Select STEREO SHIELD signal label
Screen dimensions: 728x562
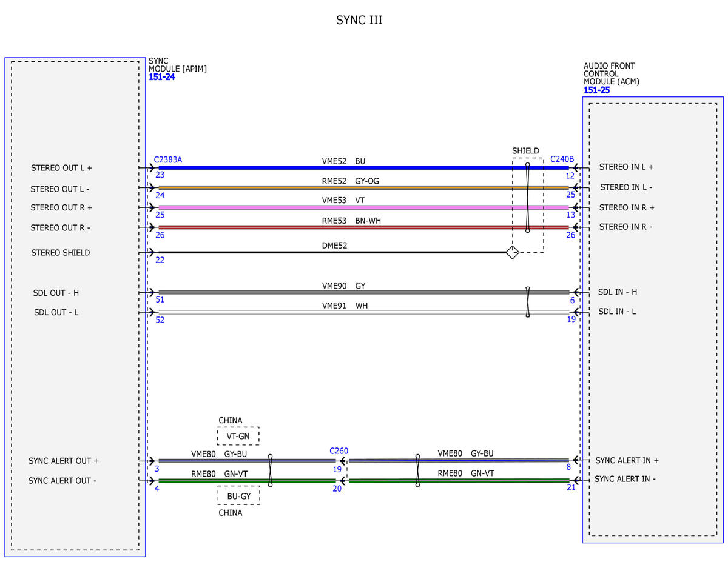click(61, 252)
